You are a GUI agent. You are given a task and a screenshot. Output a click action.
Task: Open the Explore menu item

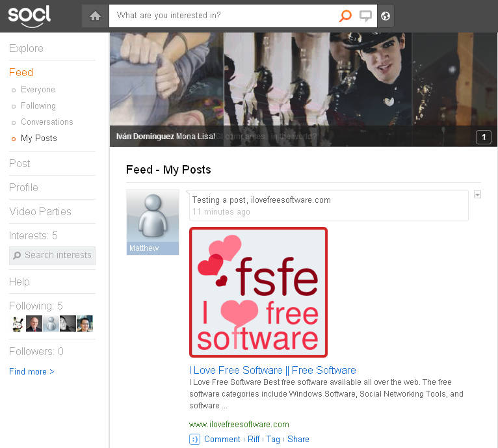click(x=26, y=48)
